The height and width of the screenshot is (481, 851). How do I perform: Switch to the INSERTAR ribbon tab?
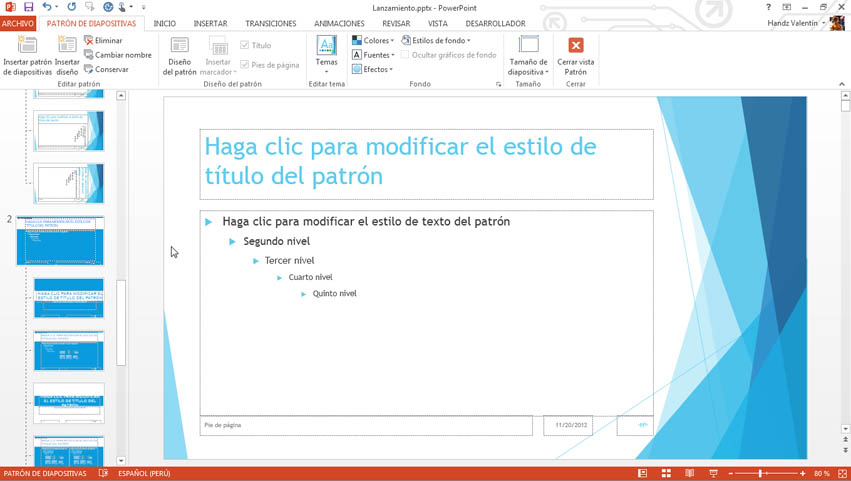[x=210, y=23]
